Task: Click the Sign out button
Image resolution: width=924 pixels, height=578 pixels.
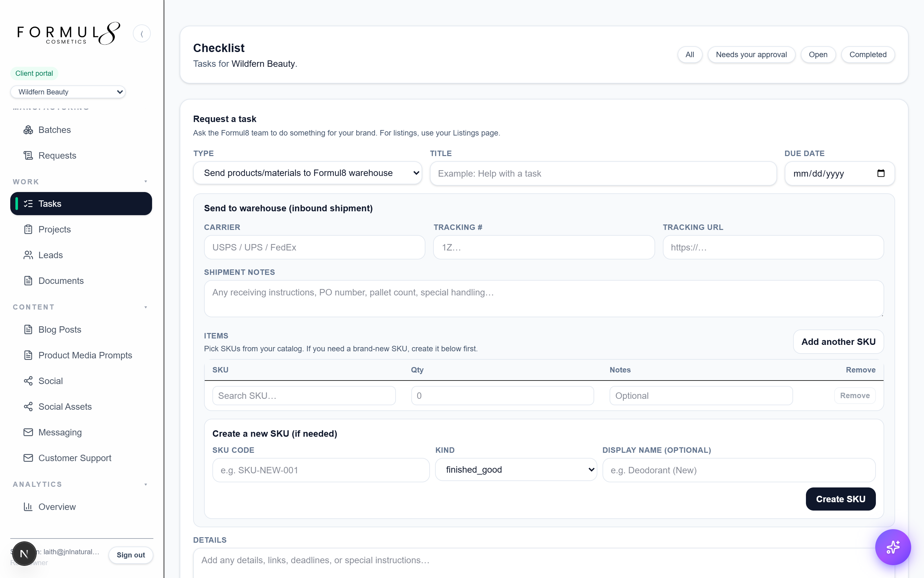Action: click(x=131, y=555)
